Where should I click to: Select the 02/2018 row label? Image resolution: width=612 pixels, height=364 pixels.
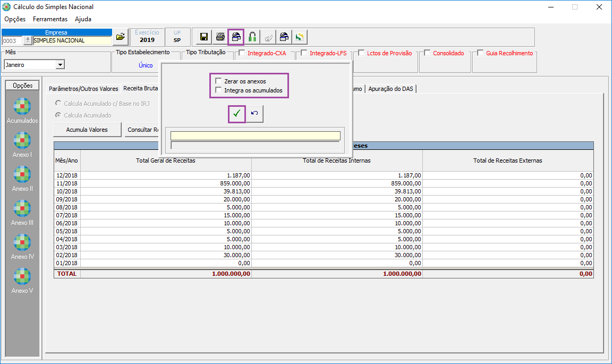(x=66, y=255)
